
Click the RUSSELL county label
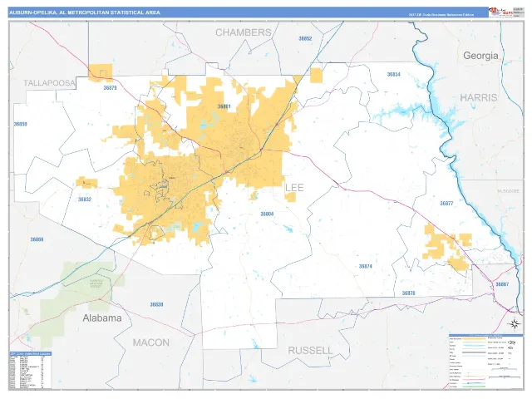310,351
